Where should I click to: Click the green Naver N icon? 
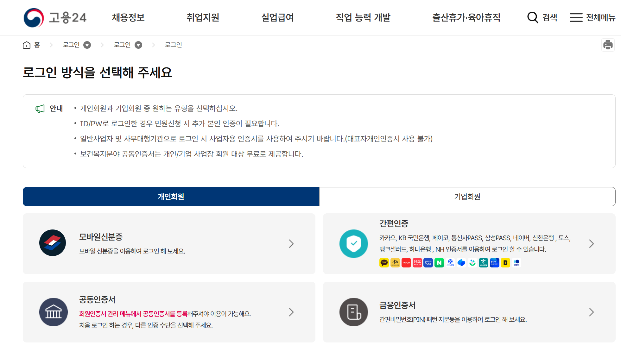pyautogui.click(x=439, y=263)
